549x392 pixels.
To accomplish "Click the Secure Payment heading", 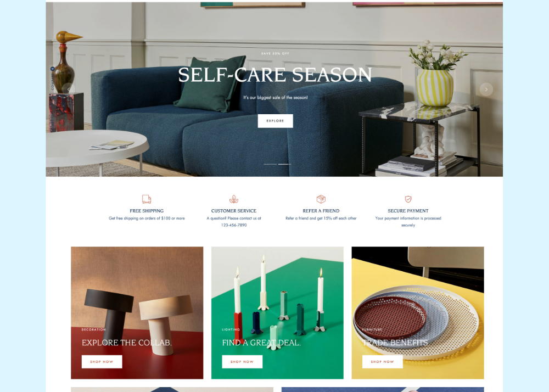I will click(408, 211).
